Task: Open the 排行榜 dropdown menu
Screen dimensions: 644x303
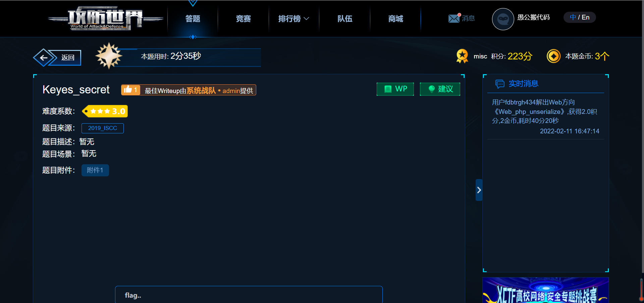Action: click(293, 19)
